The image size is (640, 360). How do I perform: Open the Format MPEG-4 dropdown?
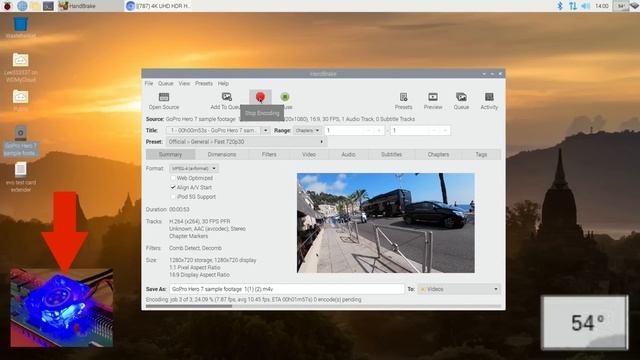click(194, 168)
